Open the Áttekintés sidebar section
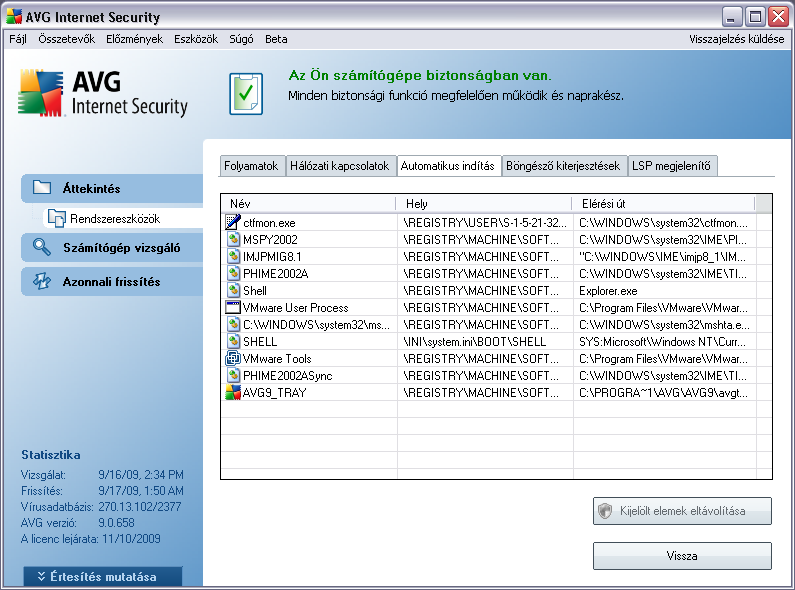795x590 pixels. tap(112, 188)
